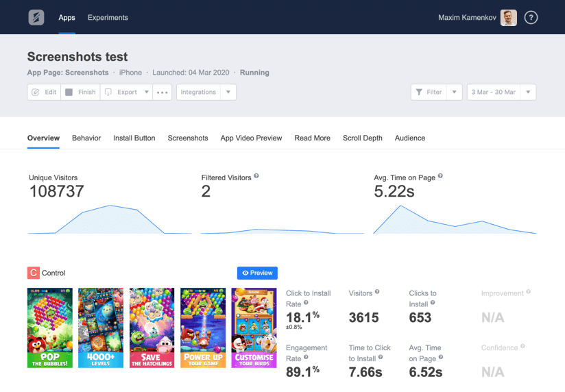The width and height of the screenshot is (565, 392).
Task: Click Maxim Kamenkov's avatar picture
Action: (508, 18)
